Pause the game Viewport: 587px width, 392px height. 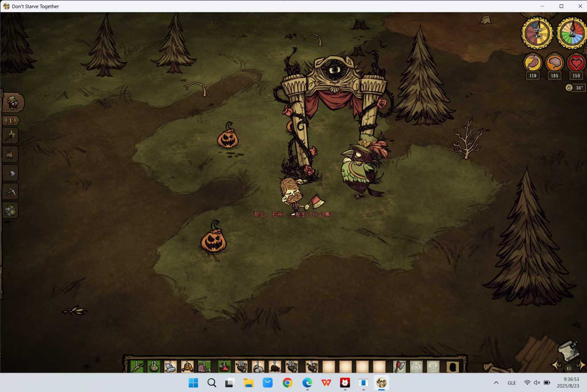(569, 368)
